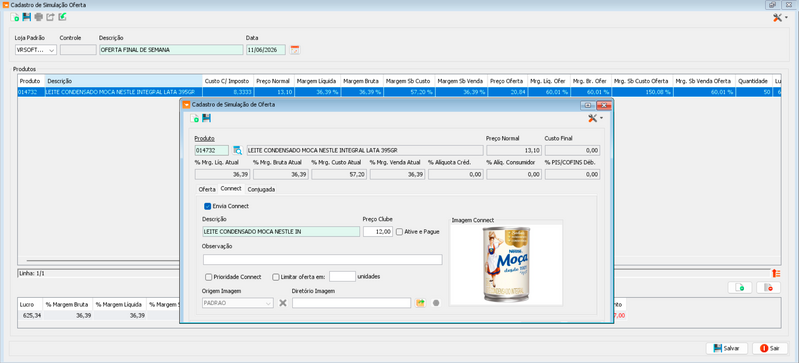799x363 pixels.
Task: Click green arrow import icon in main toolbar
Action: (x=62, y=17)
